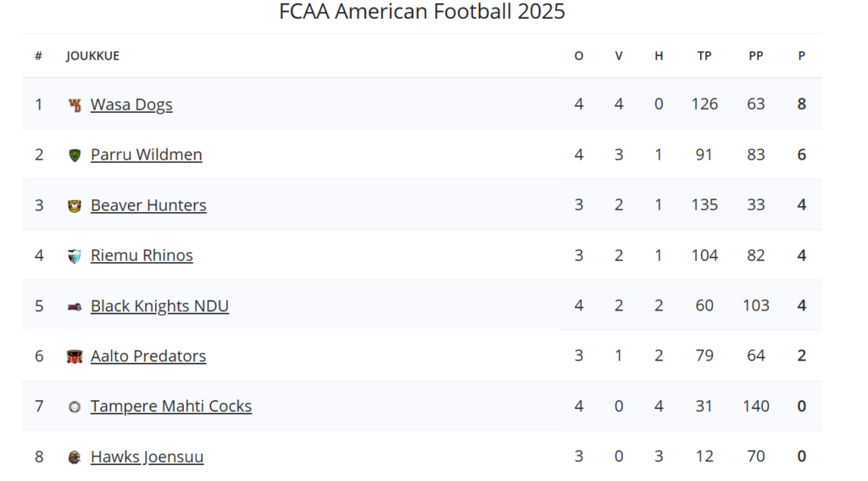Go to the Beaver Hunters team page
868x481 pixels.
(148, 204)
